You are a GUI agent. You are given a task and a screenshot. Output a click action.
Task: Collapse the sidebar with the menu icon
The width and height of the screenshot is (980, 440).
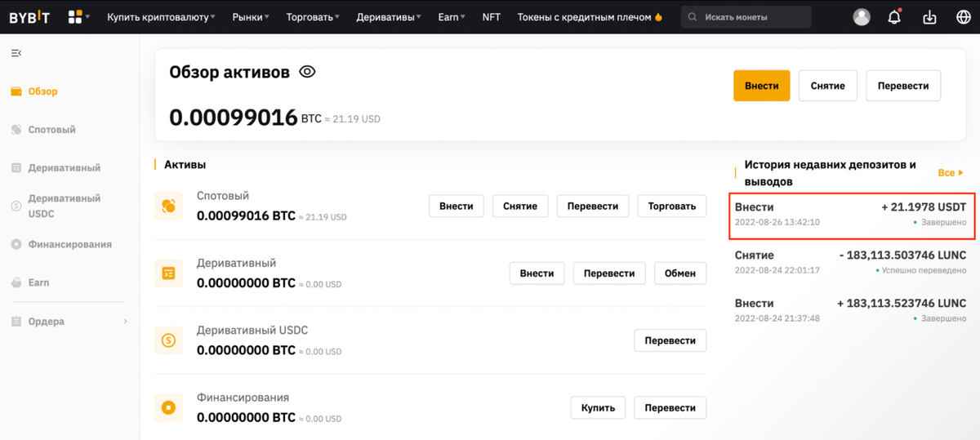16,53
